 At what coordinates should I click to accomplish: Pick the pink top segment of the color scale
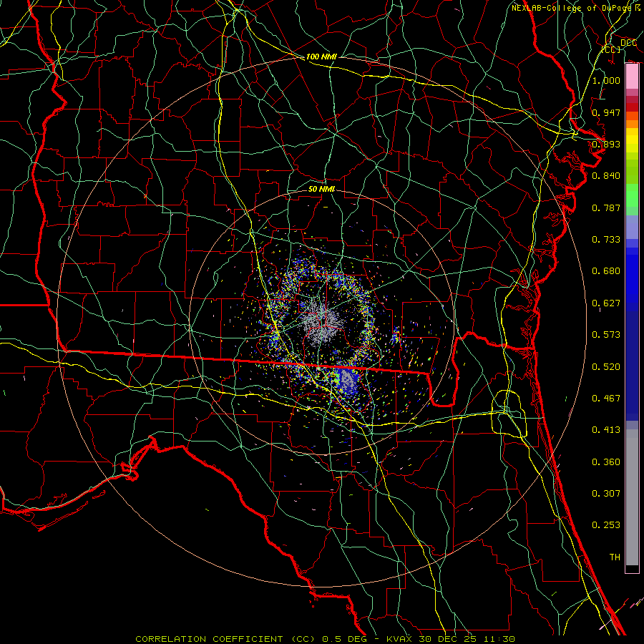tap(632, 77)
